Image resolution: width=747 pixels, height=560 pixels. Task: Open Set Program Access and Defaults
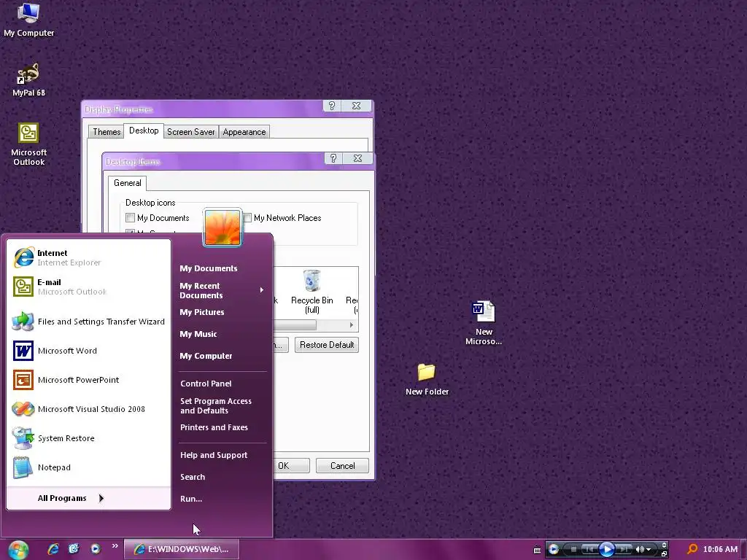216,405
